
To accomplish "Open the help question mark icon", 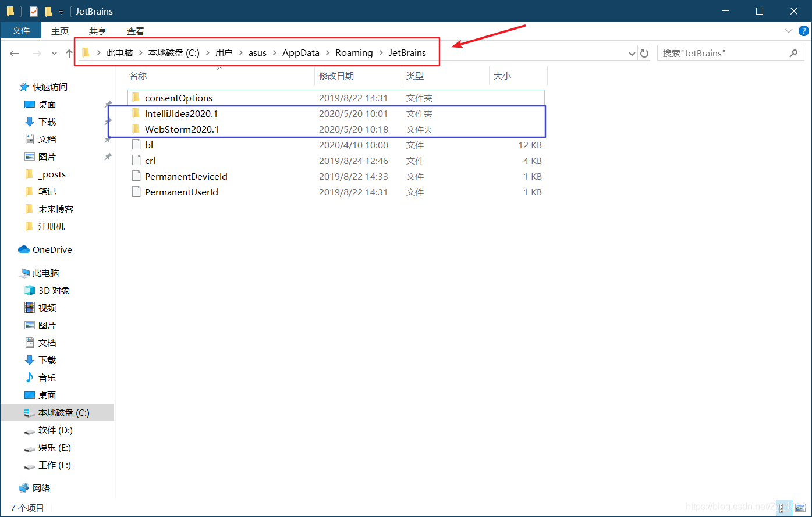I will (x=803, y=31).
